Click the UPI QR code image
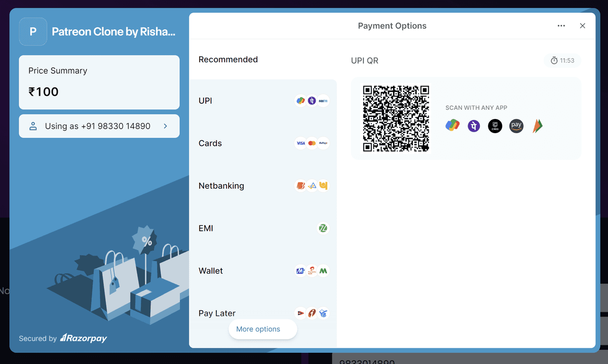Viewport: 608px width, 364px height. [396, 118]
